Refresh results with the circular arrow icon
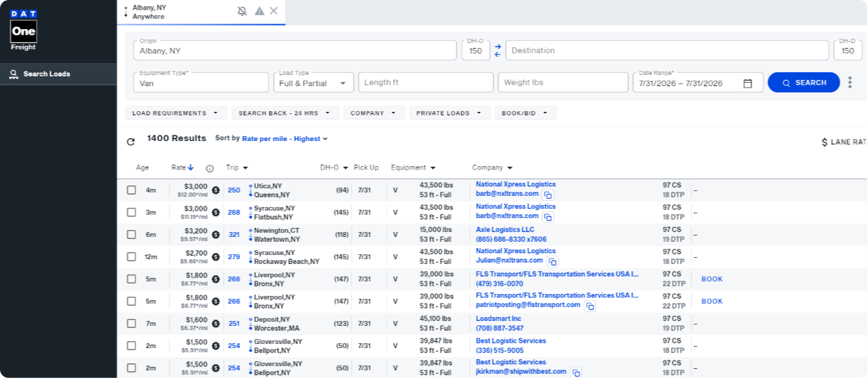This screenshot has width=868, height=378. (x=131, y=142)
